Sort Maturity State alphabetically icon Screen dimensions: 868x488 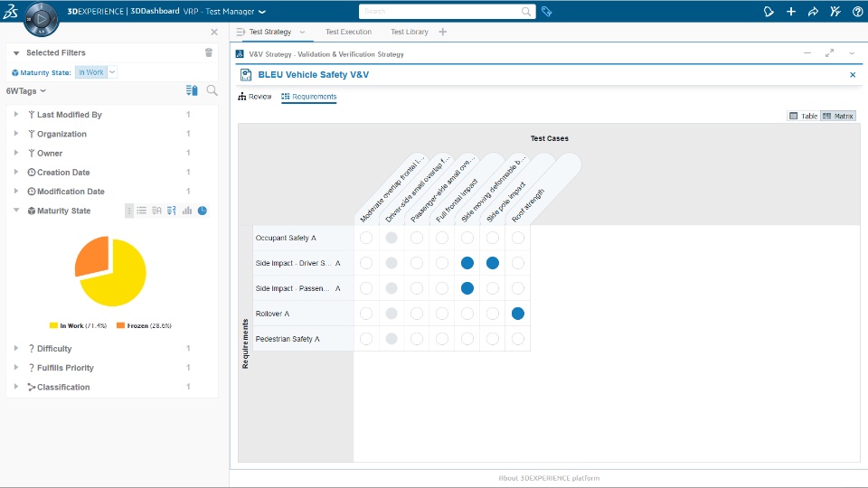(x=156, y=211)
